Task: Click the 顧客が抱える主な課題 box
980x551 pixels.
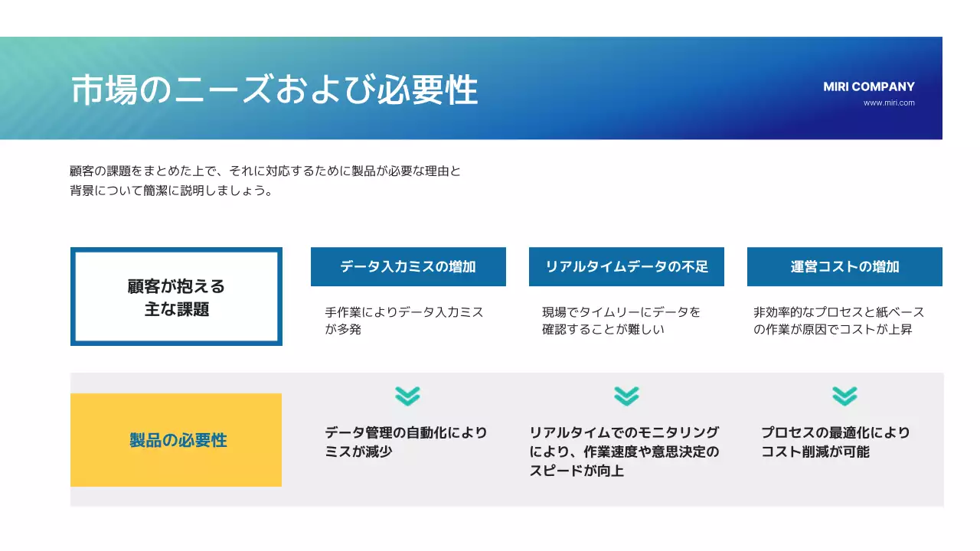Action: coord(176,296)
